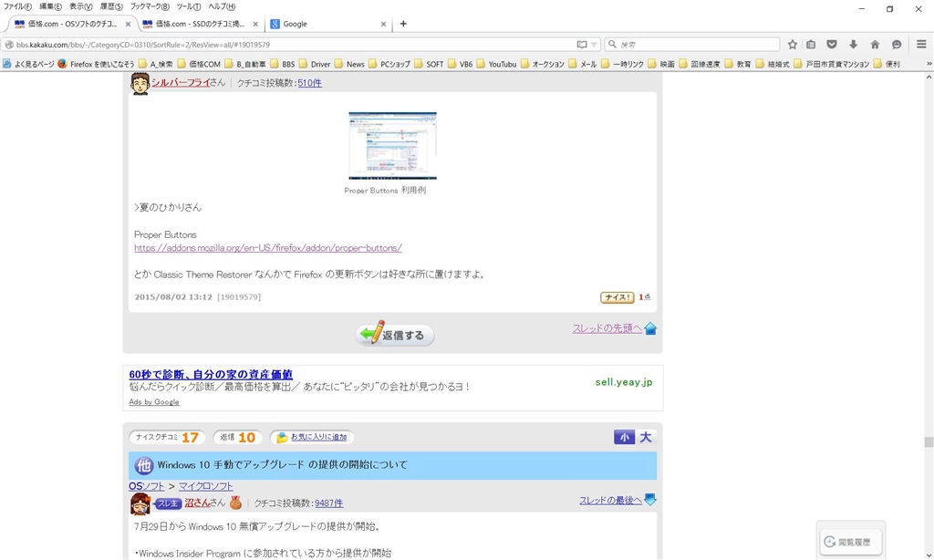Open the 価格COM bookmark folder
Image resolution: width=934 pixels, height=560 pixels.
click(x=199, y=64)
